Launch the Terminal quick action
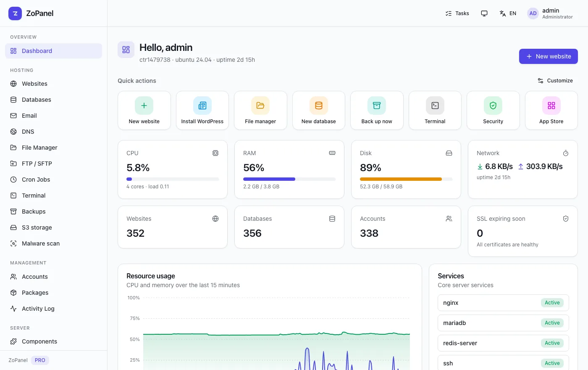This screenshot has height=370, width=588. pos(435,111)
